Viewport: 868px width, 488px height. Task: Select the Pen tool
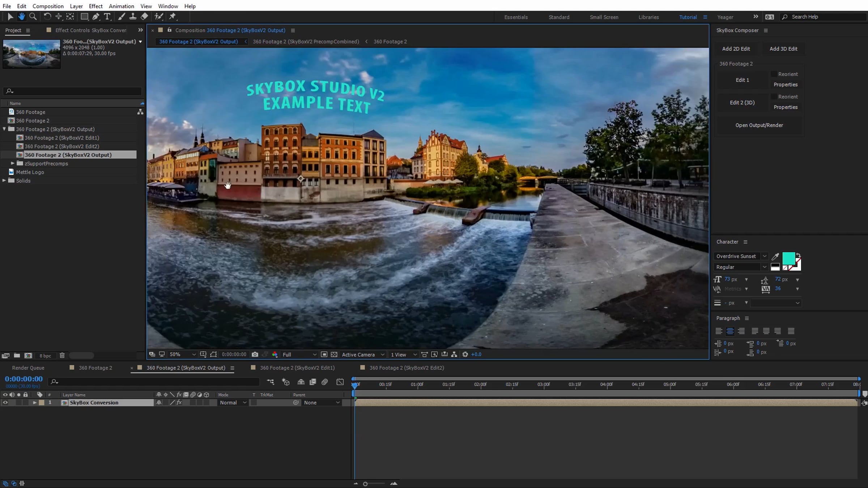tap(96, 17)
